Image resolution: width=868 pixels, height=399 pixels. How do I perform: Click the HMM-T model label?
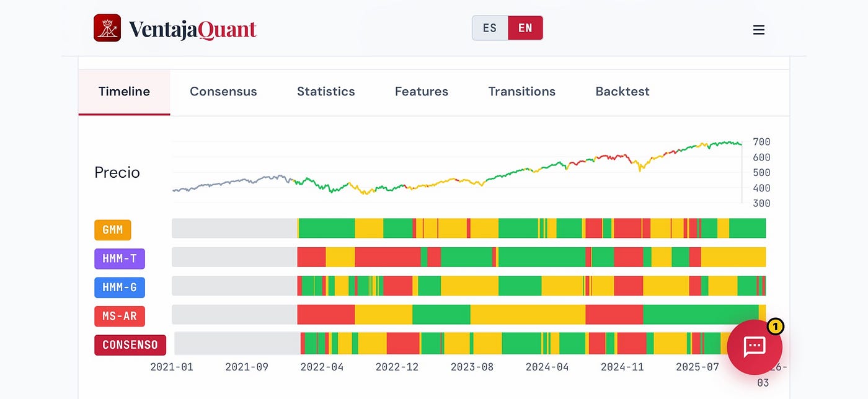120,258
